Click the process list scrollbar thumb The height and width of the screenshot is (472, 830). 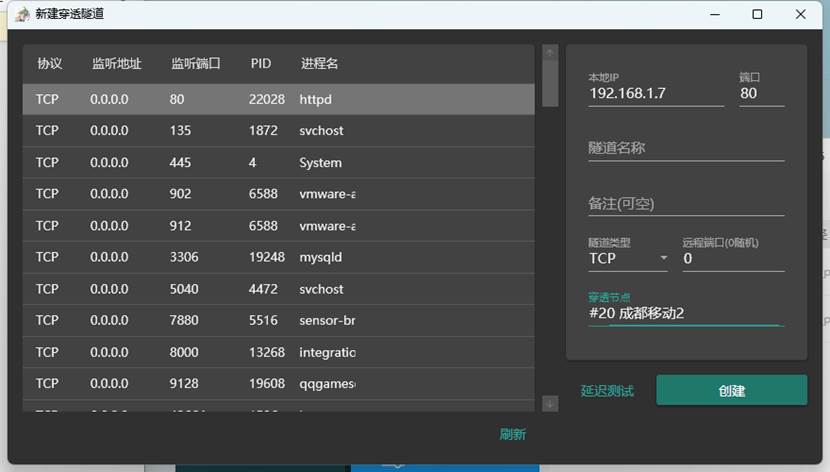[550, 84]
